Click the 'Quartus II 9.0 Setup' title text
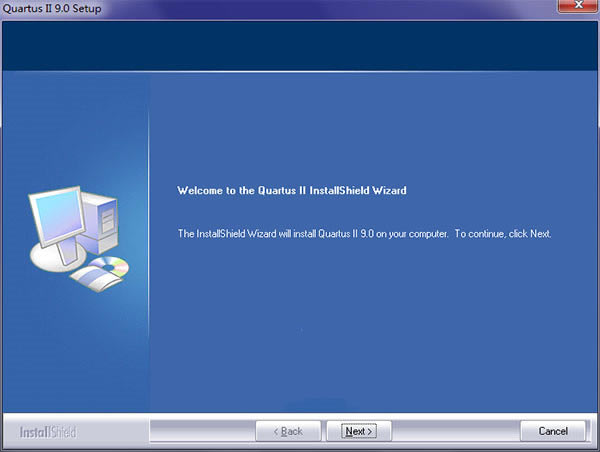This screenshot has height=452, width=600. click(x=52, y=8)
